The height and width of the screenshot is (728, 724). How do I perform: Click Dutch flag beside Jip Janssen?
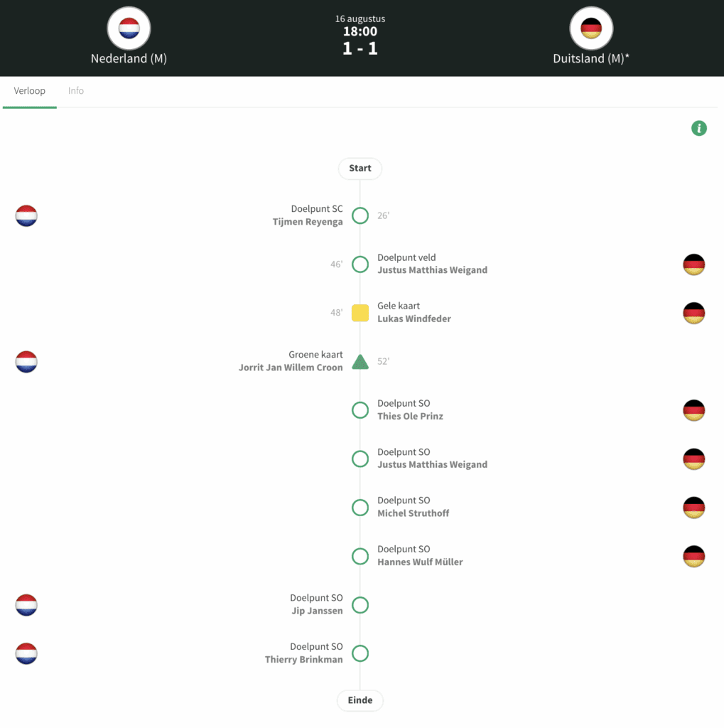tap(26, 605)
